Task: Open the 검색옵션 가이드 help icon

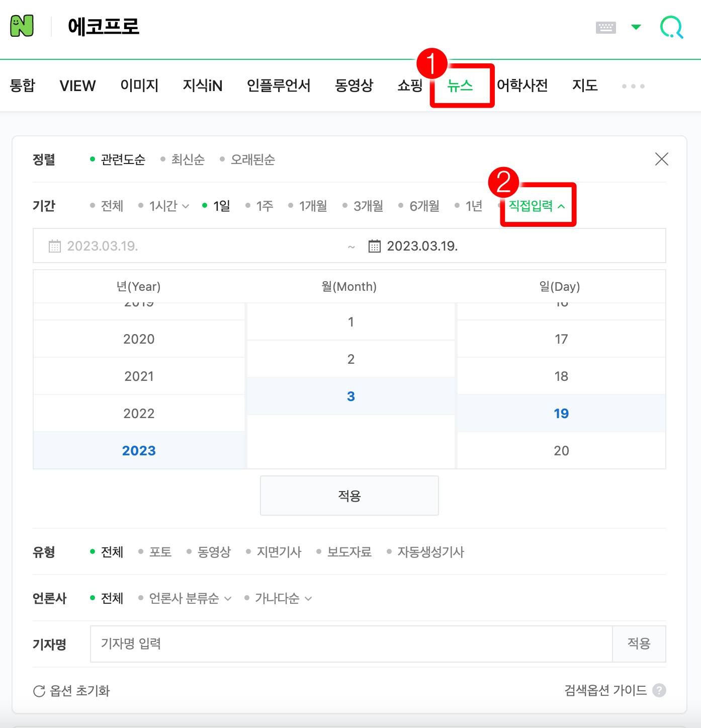Action: (659, 690)
